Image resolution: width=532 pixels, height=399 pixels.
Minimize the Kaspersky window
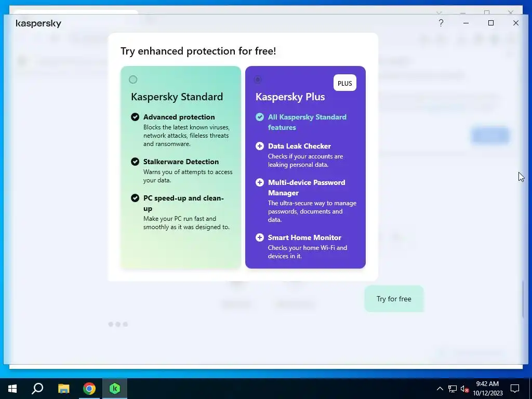tap(466, 23)
